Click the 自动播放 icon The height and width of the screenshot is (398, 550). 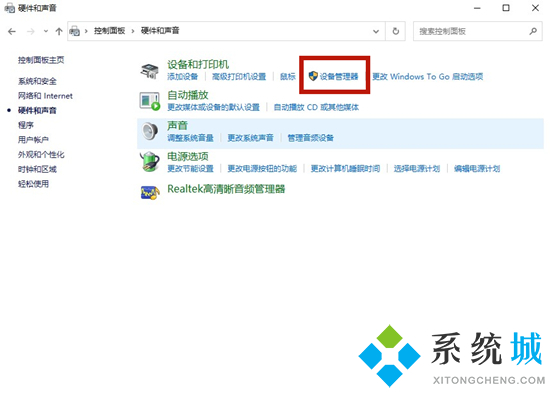tap(150, 101)
